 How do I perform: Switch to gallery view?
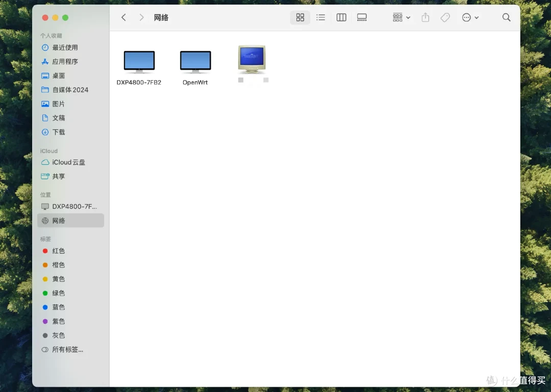[x=362, y=17]
